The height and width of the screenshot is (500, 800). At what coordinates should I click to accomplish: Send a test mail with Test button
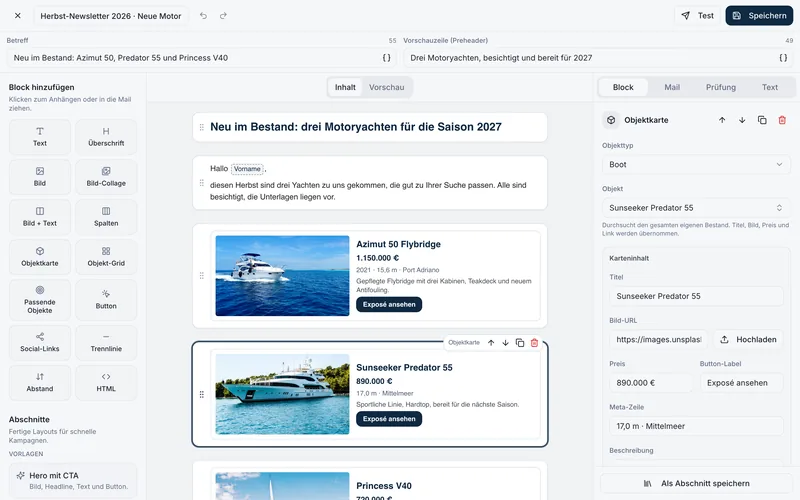pos(697,16)
